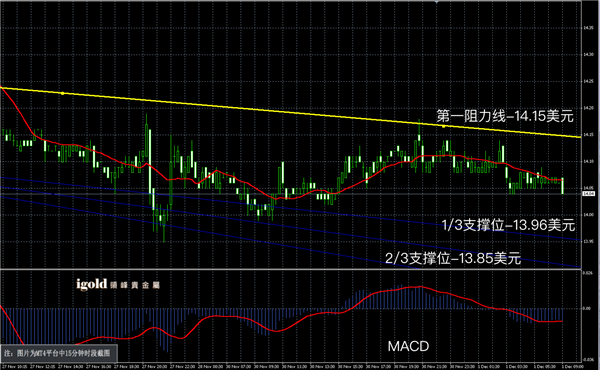Click the 2/3支撑位-13.85美元 label

[453, 259]
